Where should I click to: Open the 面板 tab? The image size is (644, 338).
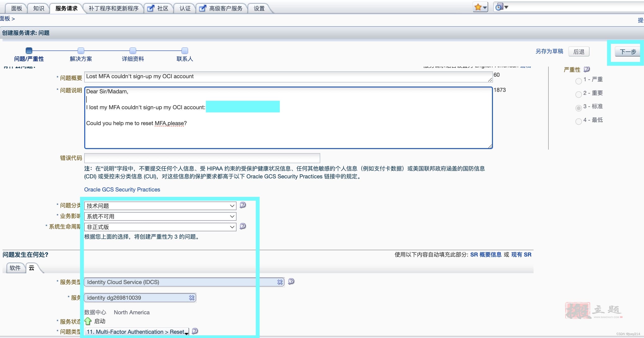tap(17, 8)
